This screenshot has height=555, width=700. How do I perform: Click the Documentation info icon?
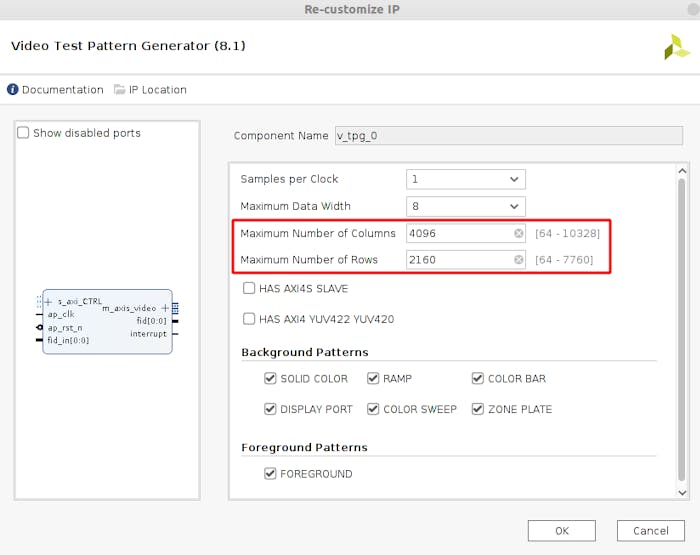[13, 90]
